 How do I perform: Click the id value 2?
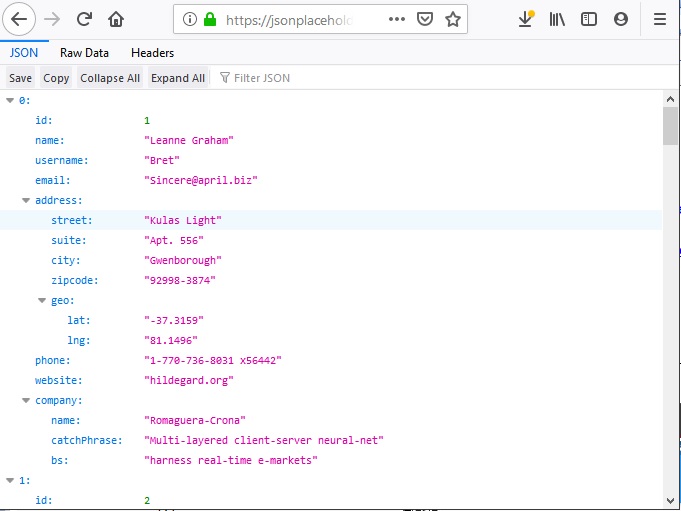click(147, 500)
